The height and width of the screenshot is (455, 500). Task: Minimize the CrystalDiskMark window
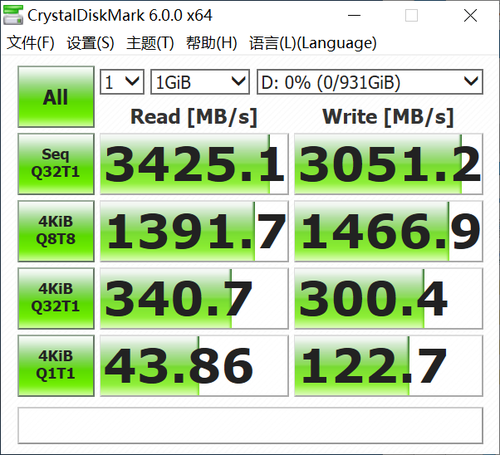point(354,15)
